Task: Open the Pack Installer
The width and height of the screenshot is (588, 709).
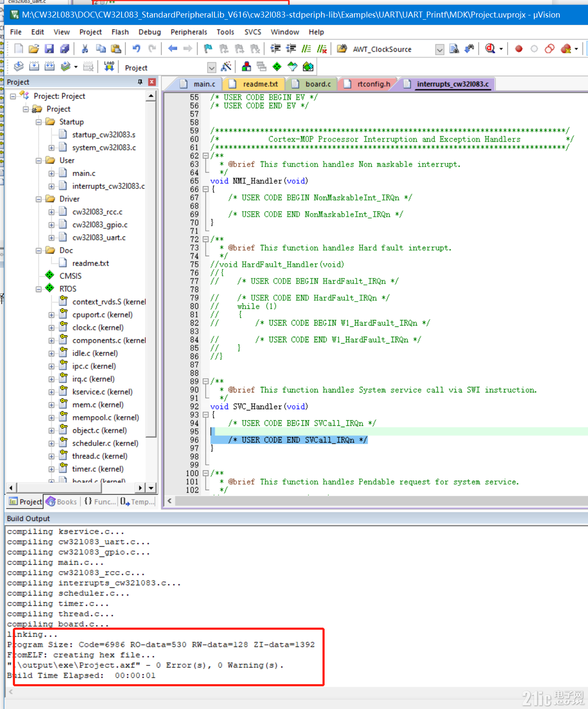Action: (308, 67)
